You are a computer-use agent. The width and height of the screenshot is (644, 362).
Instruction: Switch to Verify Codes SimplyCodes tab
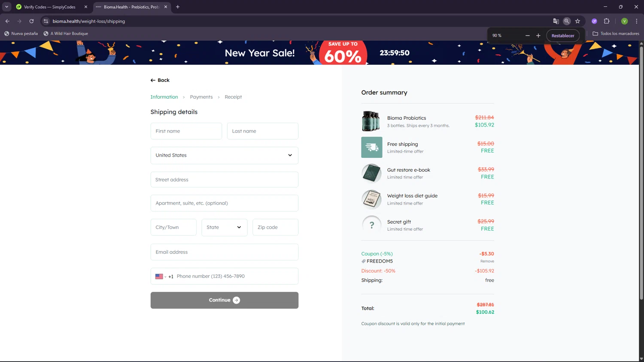50,7
